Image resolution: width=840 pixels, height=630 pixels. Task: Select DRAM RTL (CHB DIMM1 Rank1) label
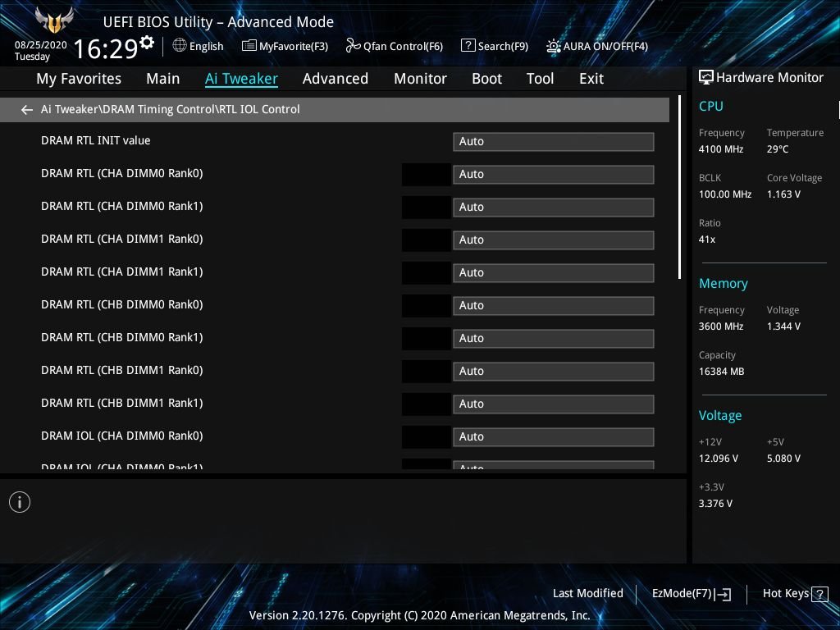122,403
